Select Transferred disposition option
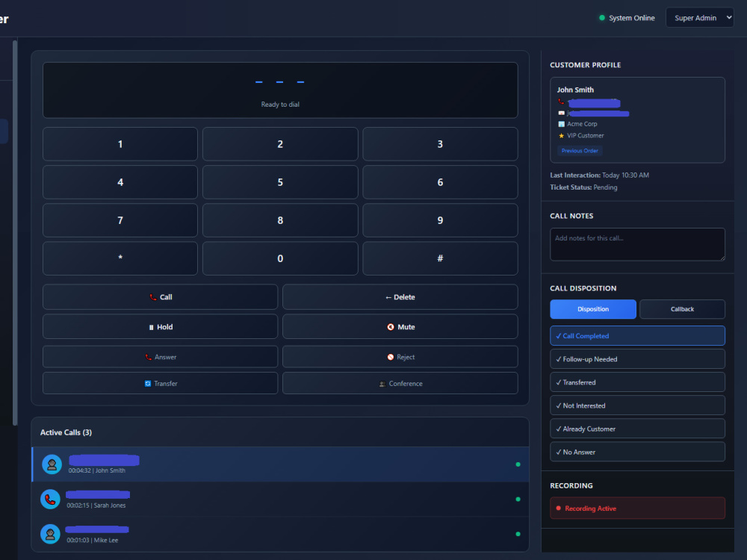 point(637,382)
